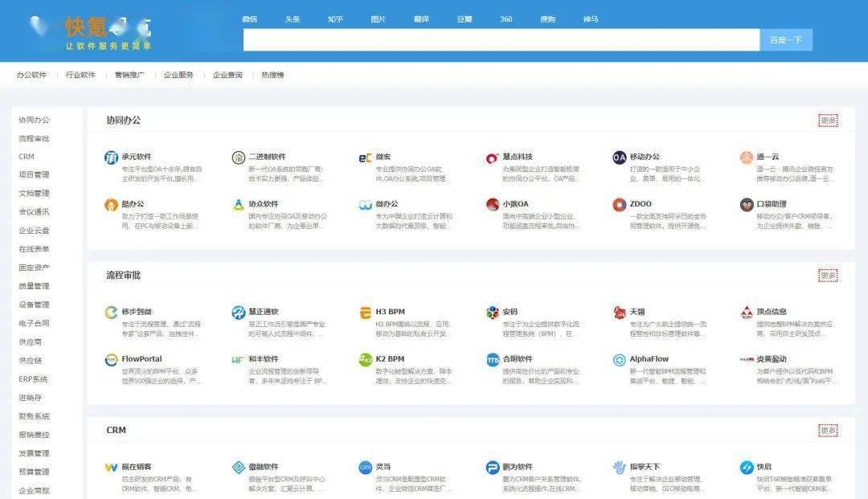Viewport: 868px width, 499px height.
Task: Choose the 豆瓣 search tab
Action: pos(465,19)
